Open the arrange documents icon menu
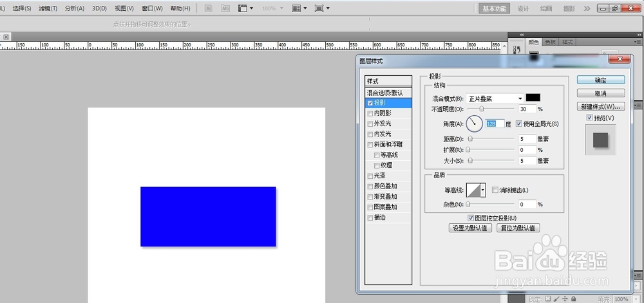The height and width of the screenshot is (303, 644). coord(299,8)
